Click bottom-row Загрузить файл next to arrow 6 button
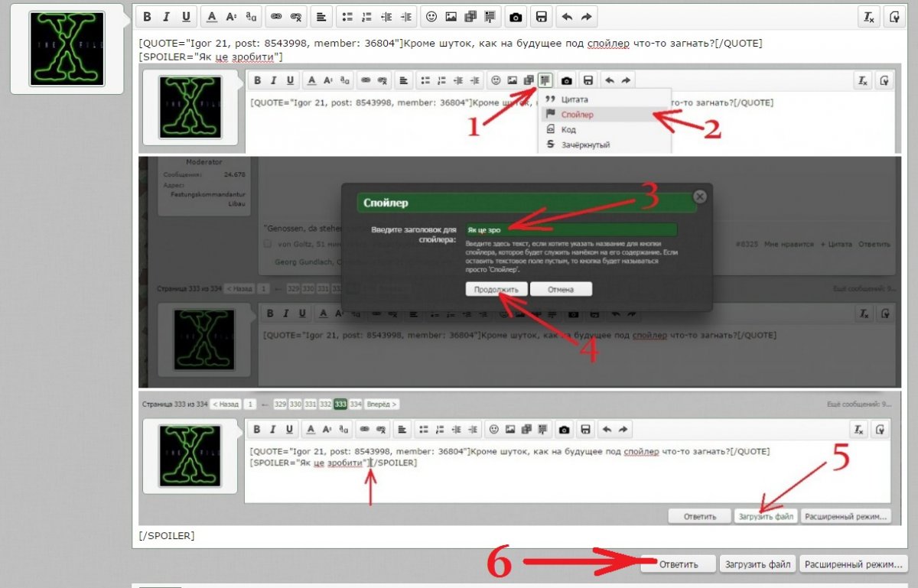 [x=757, y=564]
